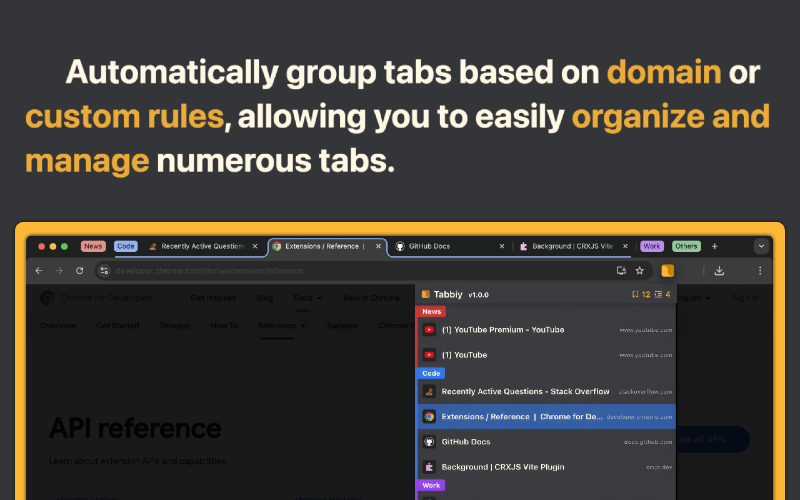Click the group count 4 in Tabbiy
Viewport: 800px width, 500px height.
[x=662, y=294]
